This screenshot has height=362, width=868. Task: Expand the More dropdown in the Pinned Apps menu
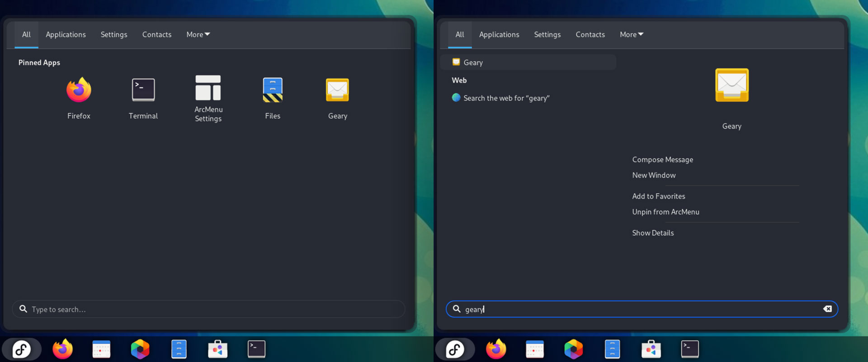point(198,34)
